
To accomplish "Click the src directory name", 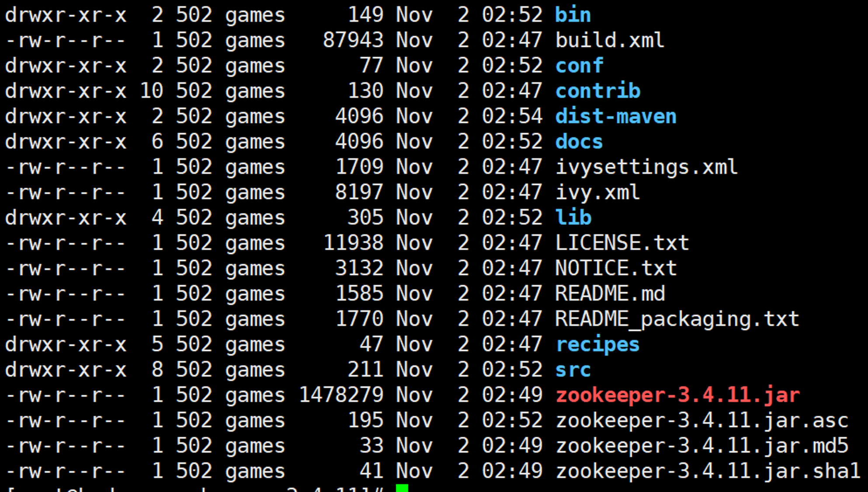I will coord(573,370).
